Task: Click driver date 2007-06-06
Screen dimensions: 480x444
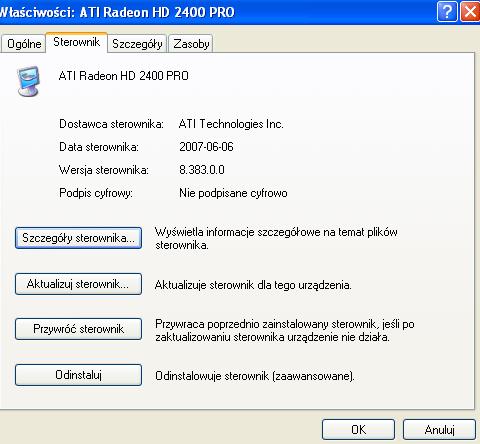Action: (206, 147)
